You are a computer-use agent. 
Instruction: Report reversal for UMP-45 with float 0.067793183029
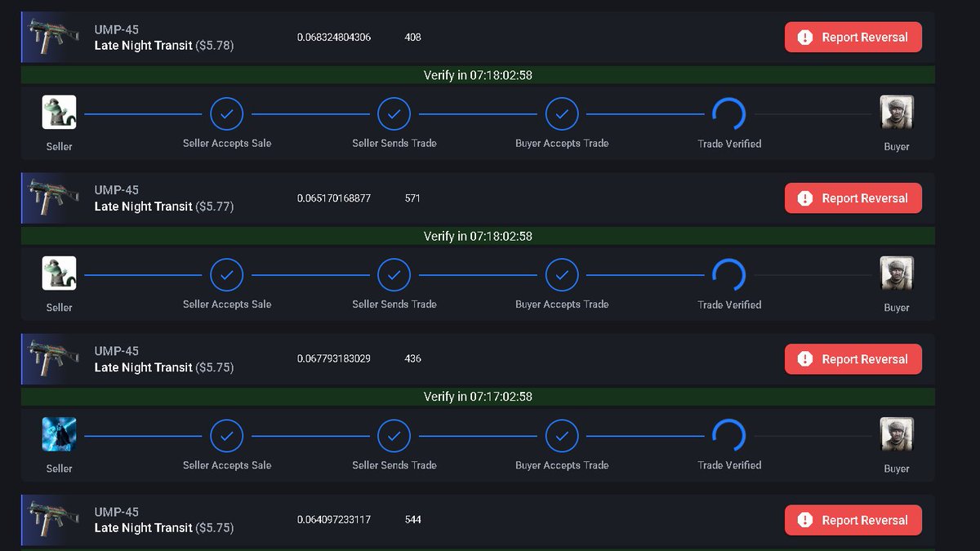853,359
